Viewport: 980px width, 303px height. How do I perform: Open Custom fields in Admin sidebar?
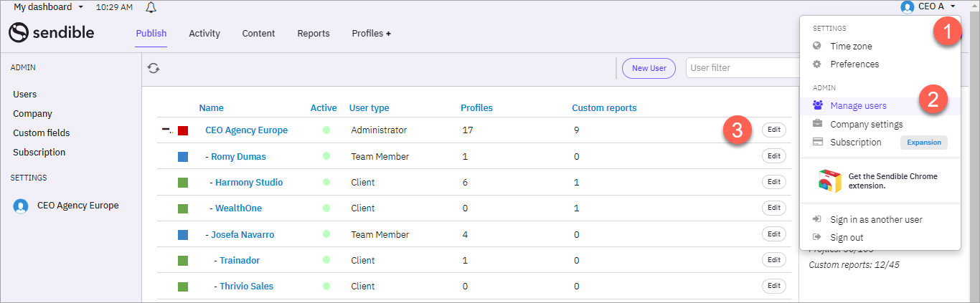pyautogui.click(x=42, y=133)
